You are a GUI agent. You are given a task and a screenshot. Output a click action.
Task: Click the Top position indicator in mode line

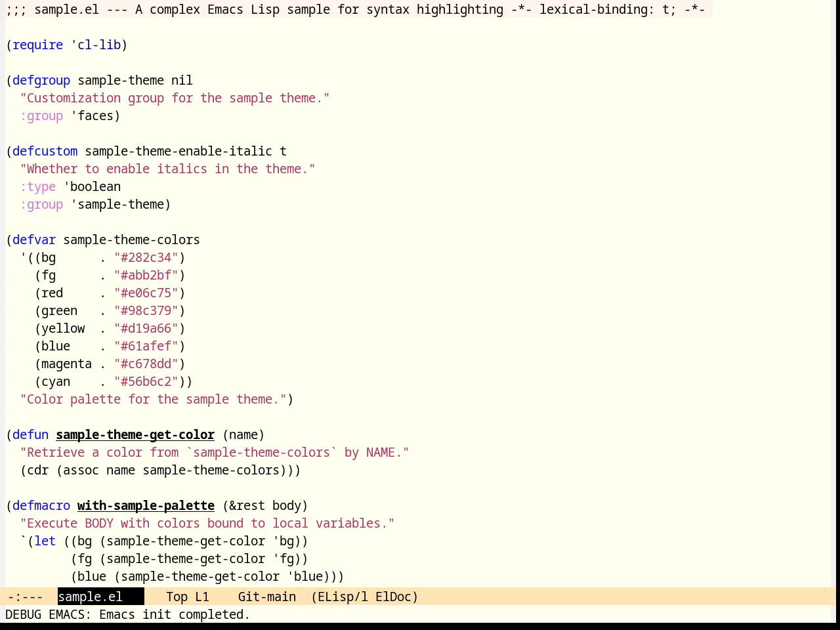(x=177, y=597)
